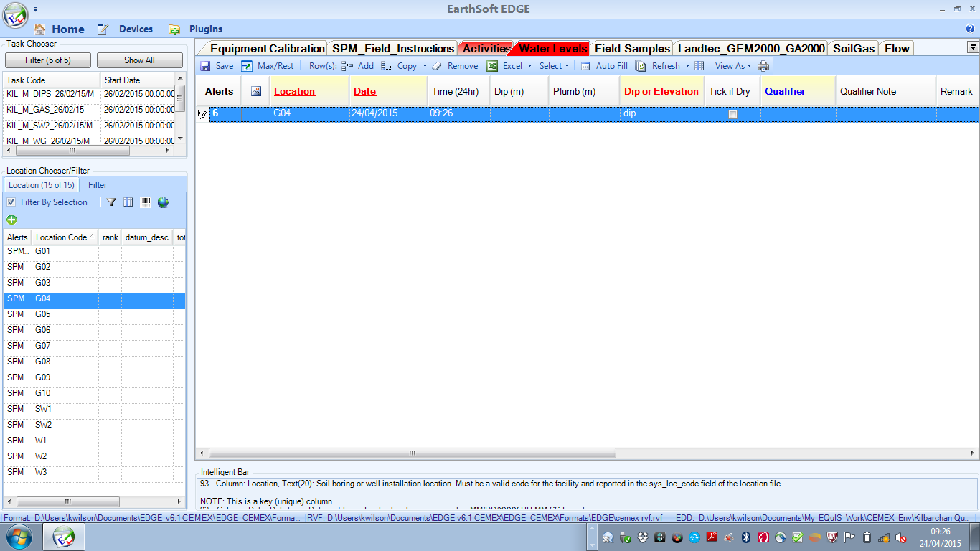Screen dimensions: 980x551
Task: Open the Devices ribbon tab
Action: 126,29
